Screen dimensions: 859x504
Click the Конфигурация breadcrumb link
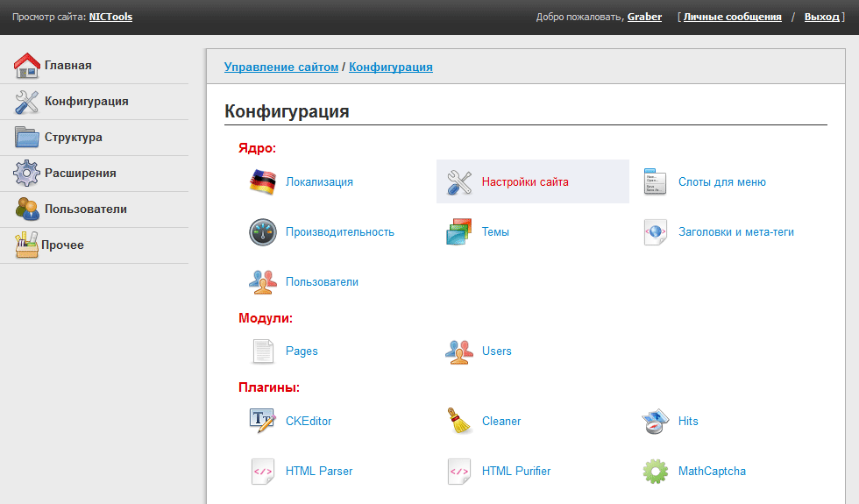tap(391, 67)
